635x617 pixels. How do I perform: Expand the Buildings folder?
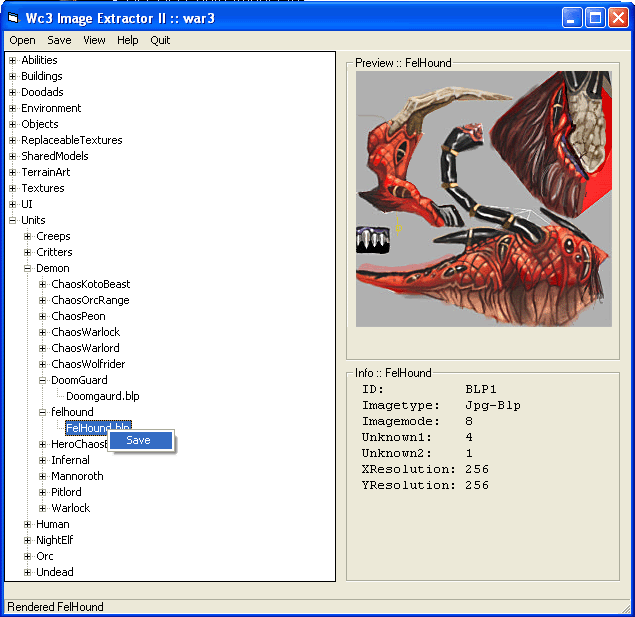[x=13, y=76]
